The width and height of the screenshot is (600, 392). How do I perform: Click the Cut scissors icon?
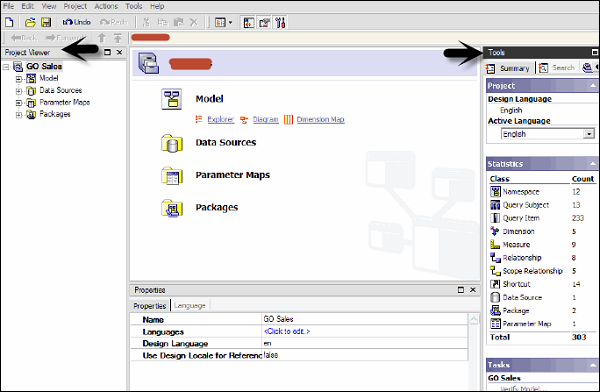click(x=146, y=23)
